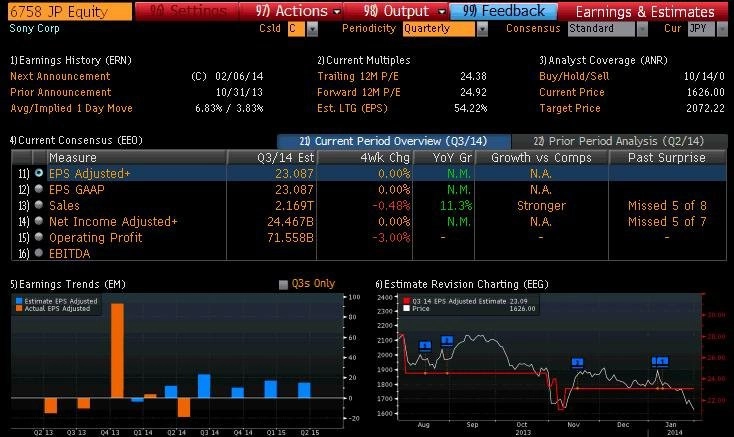Image resolution: width=734 pixels, height=437 pixels.
Task: Click the blue Q3 14 estimate bar
Action: click(x=204, y=386)
